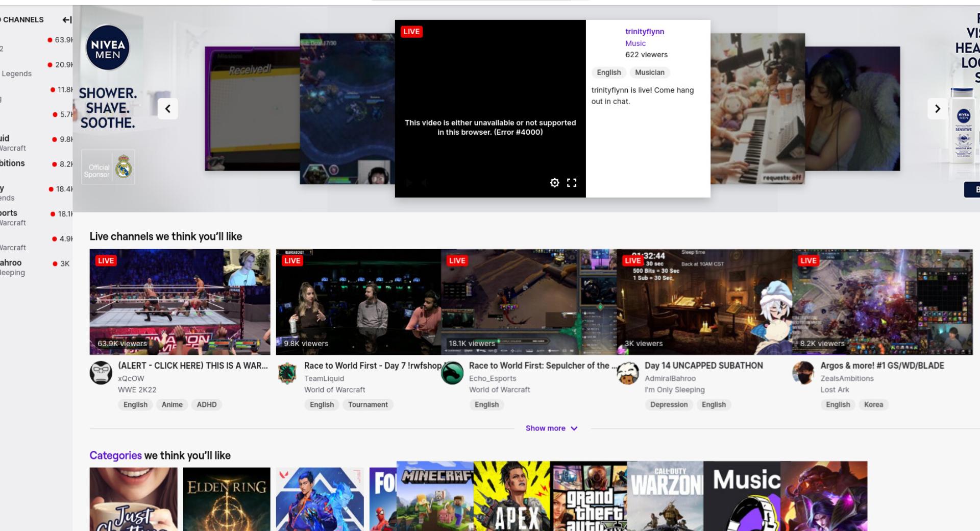Screen dimensions: 980x531
Task: Select ADHD tag under xQcOW stream
Action: coord(207,405)
